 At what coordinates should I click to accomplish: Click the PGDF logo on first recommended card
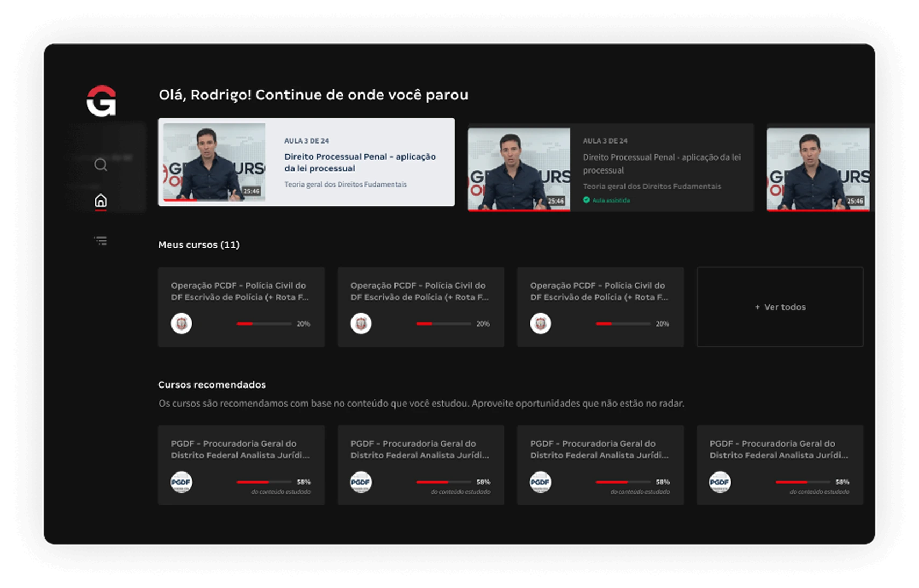tap(182, 482)
